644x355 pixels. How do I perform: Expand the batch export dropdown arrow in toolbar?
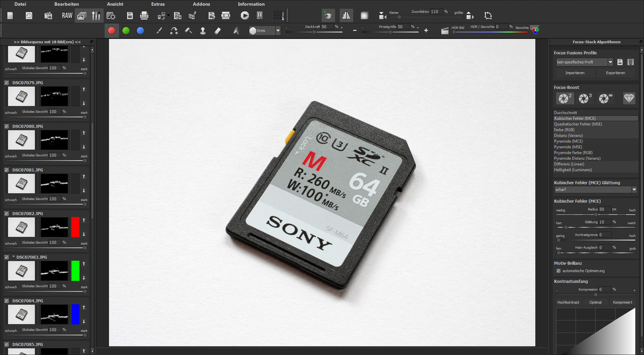click(x=168, y=15)
